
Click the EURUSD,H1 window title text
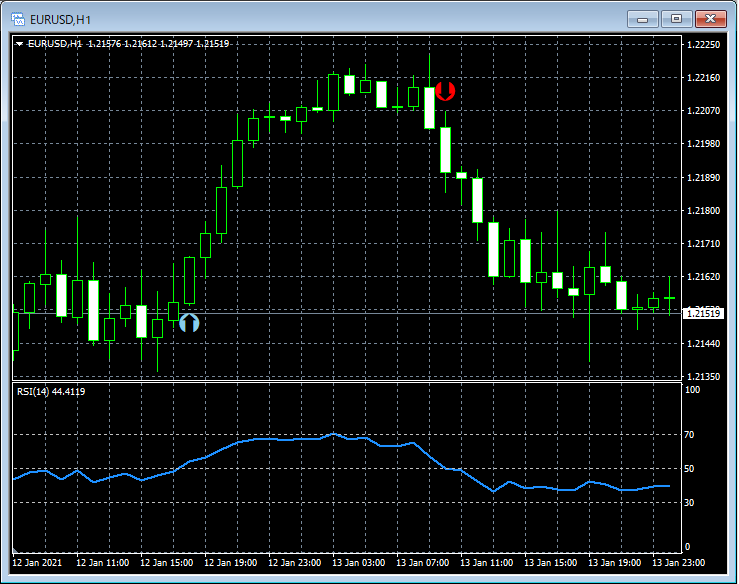(60, 20)
